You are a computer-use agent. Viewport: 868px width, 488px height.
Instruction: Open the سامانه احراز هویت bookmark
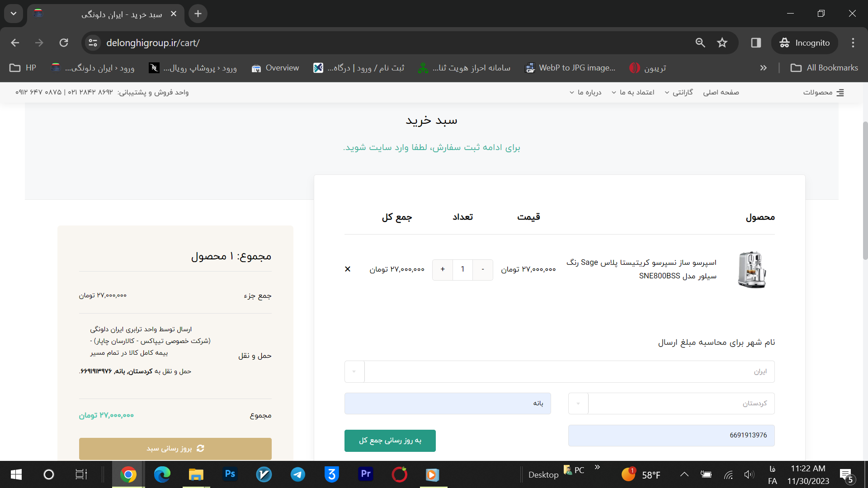pos(464,68)
